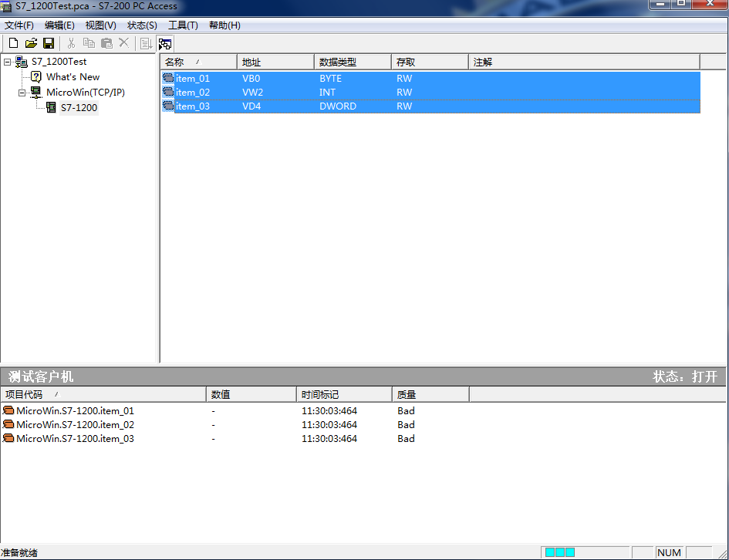Click the S7-1200 PLC icon in tree
Image resolution: width=729 pixels, height=560 pixels.
coord(51,107)
